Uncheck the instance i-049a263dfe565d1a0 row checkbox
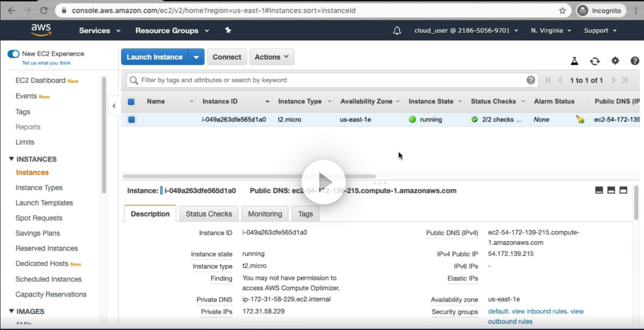The width and height of the screenshot is (644, 330). pos(132,120)
